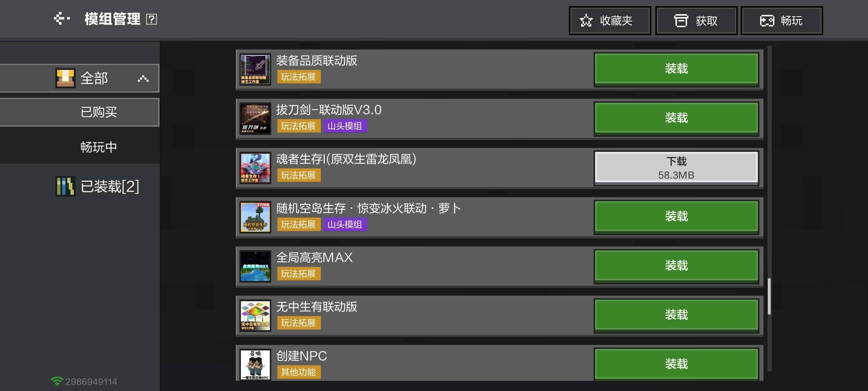
Task: Open 收藏夹 favorites with star icon
Action: 610,21
